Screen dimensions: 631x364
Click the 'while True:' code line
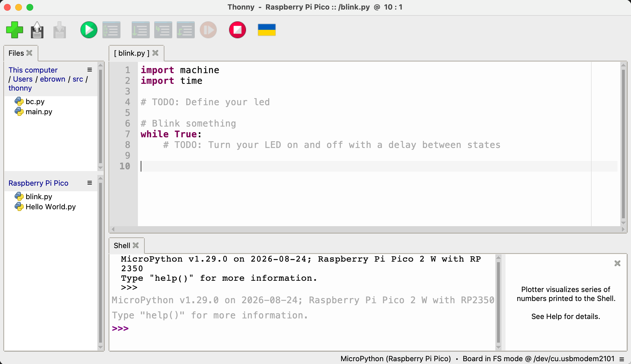pos(171,134)
